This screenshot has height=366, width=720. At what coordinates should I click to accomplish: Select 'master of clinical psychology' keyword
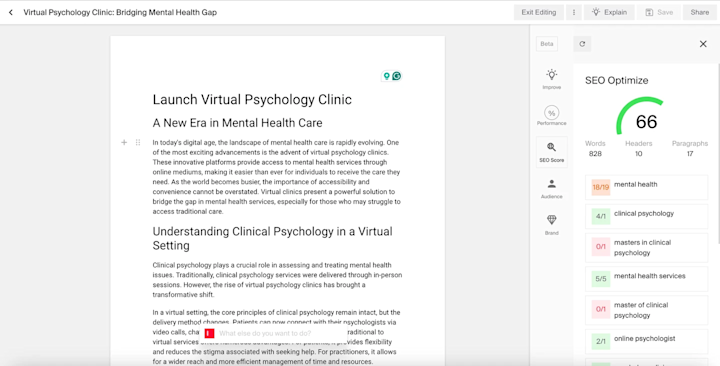[x=647, y=310]
